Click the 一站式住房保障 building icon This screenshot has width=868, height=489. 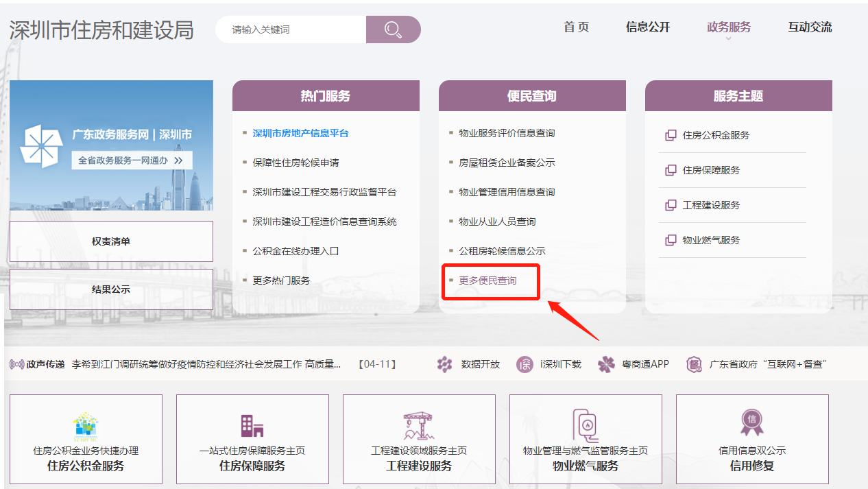pos(252,426)
